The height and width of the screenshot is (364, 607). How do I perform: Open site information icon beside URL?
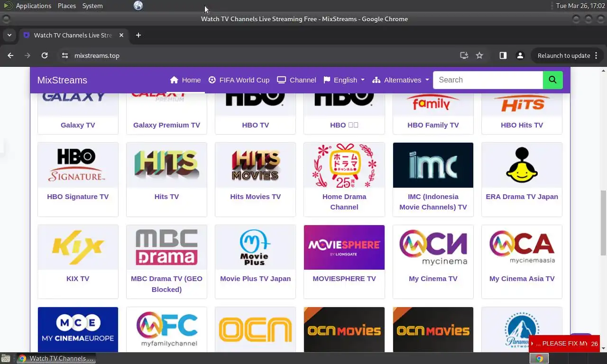[65, 55]
